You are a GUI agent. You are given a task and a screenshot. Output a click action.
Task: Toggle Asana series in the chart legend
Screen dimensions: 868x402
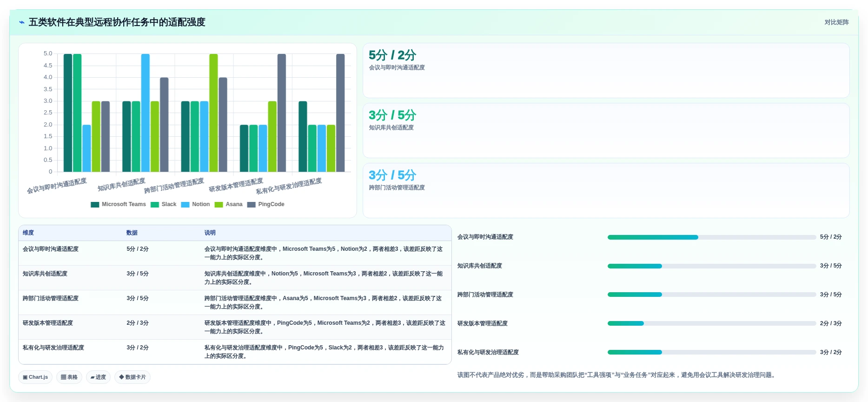229,204
